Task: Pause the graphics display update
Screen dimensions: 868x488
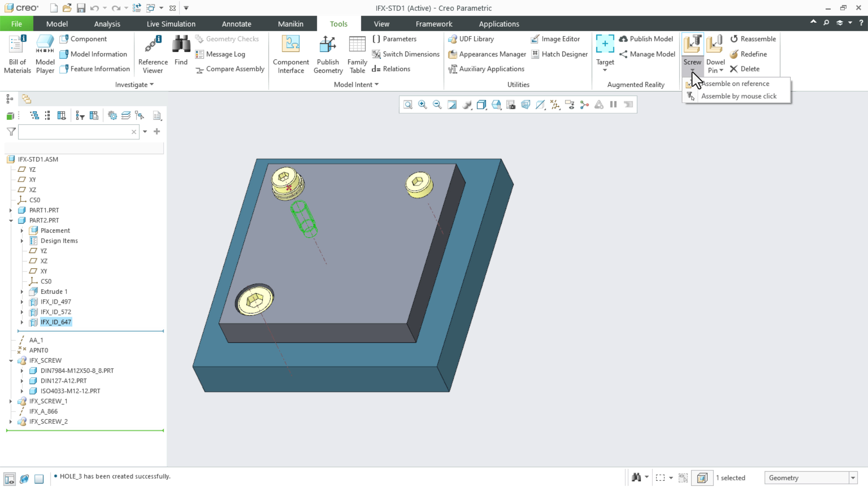Action: click(x=613, y=104)
